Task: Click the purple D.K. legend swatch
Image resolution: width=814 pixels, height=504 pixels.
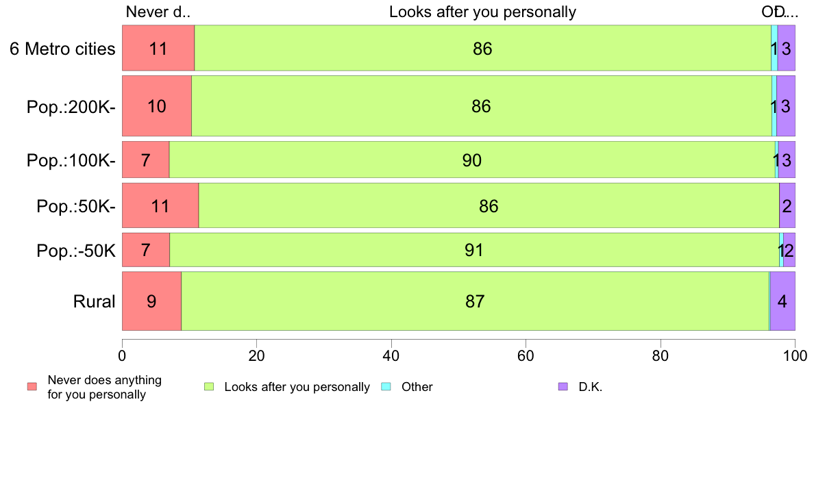Action: [x=563, y=387]
